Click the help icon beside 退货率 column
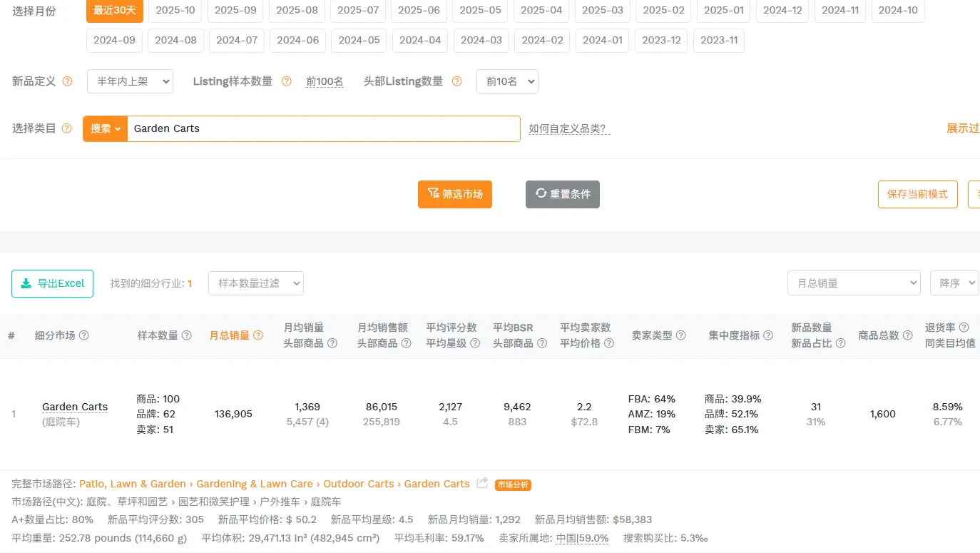Viewport: 980px width, 553px height. (964, 327)
